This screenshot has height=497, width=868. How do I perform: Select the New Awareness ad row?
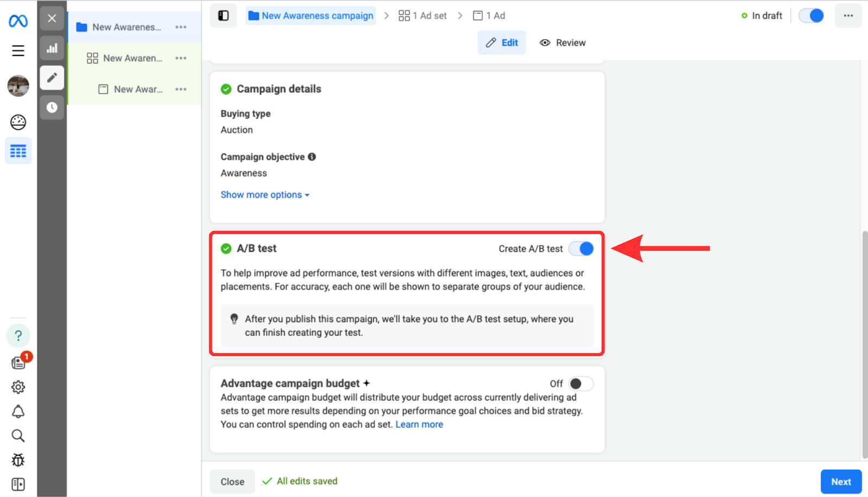point(134,89)
